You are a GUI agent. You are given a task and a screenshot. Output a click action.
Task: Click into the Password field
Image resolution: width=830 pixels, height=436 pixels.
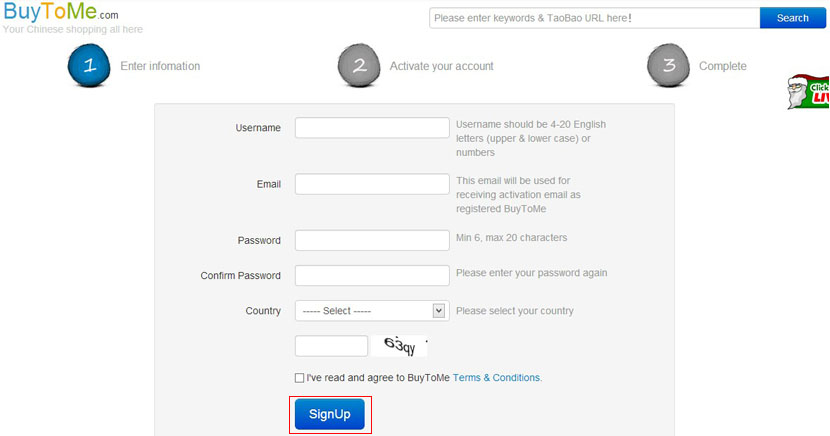coord(372,240)
